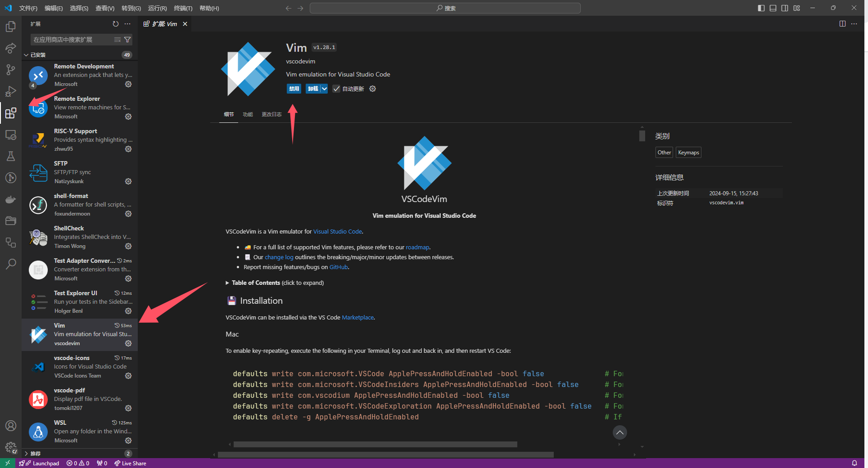The height and width of the screenshot is (468, 868).
Task: Open the Marketplace link
Action: (357, 317)
